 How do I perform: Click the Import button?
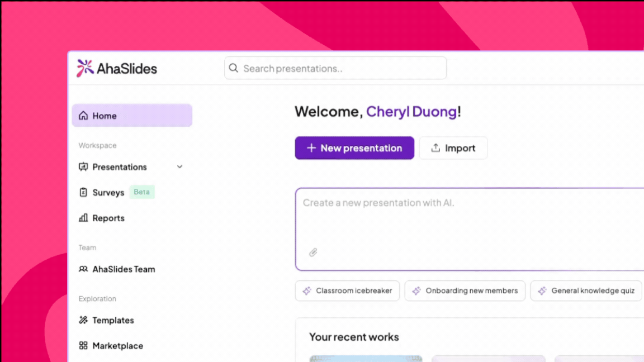click(453, 147)
